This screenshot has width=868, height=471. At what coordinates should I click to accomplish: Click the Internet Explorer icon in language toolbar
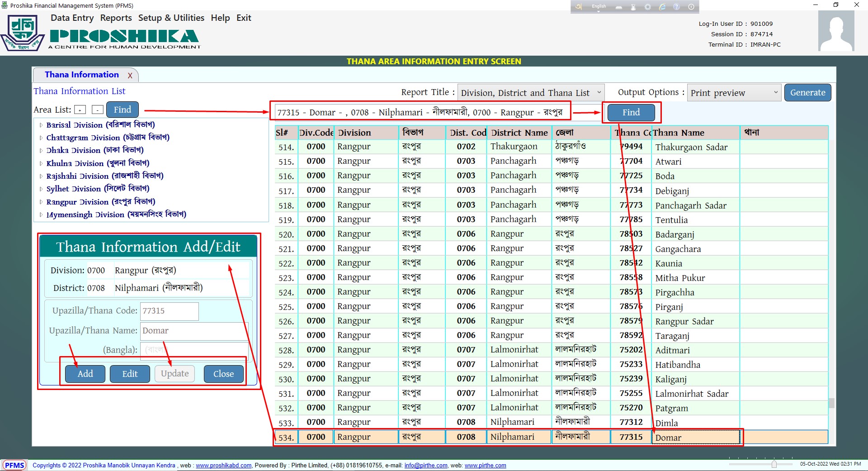[662, 7]
